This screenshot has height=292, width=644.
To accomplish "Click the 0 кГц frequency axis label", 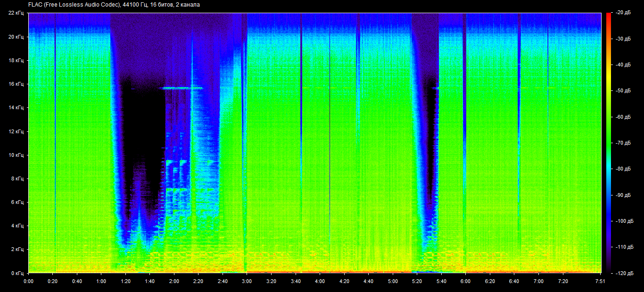I will [17, 273].
